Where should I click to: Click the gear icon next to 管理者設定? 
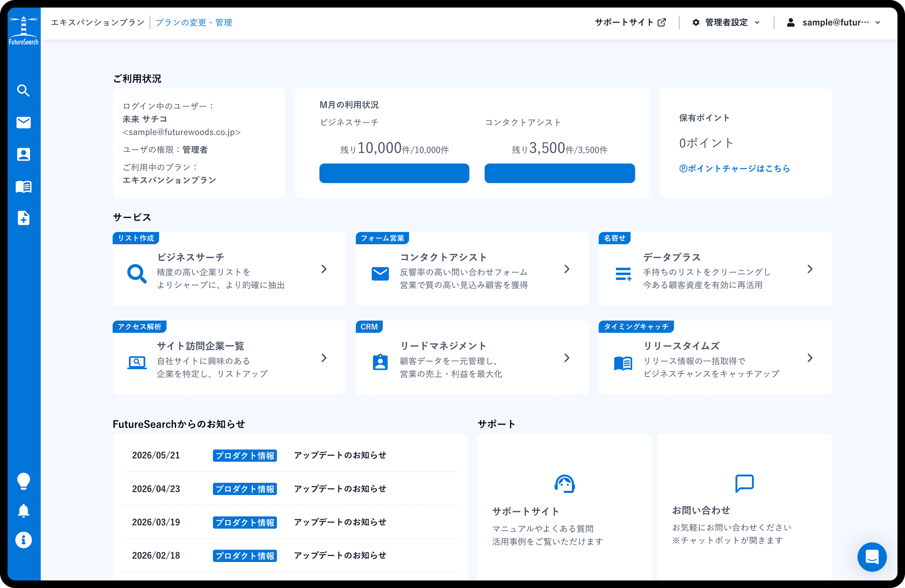tap(696, 22)
